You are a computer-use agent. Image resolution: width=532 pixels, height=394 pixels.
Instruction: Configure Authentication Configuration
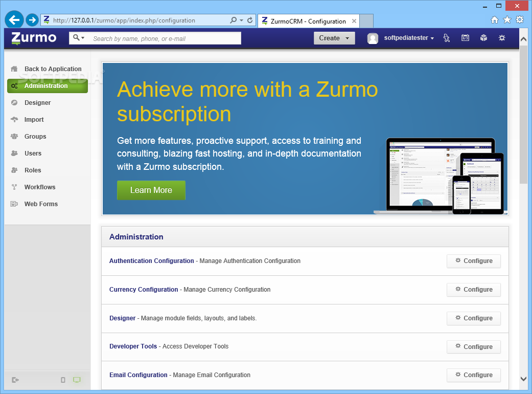coord(474,261)
